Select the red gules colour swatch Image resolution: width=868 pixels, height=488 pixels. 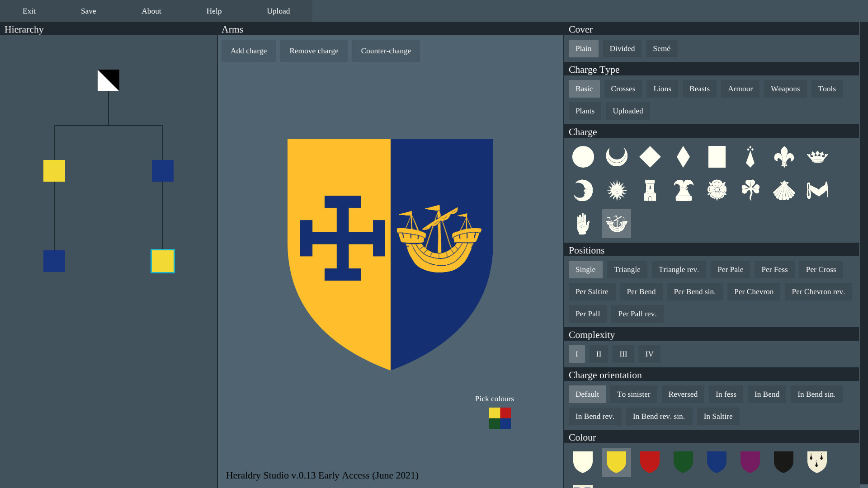tap(650, 462)
